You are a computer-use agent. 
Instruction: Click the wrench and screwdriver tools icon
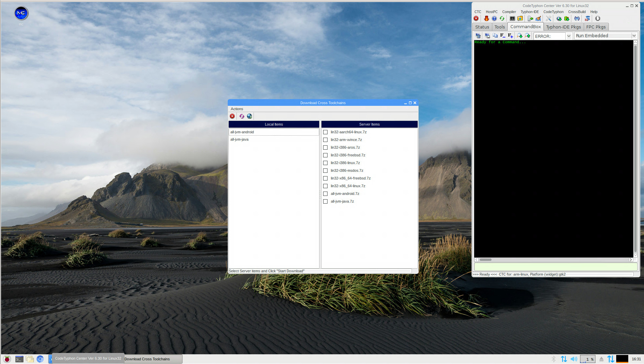coord(548,19)
